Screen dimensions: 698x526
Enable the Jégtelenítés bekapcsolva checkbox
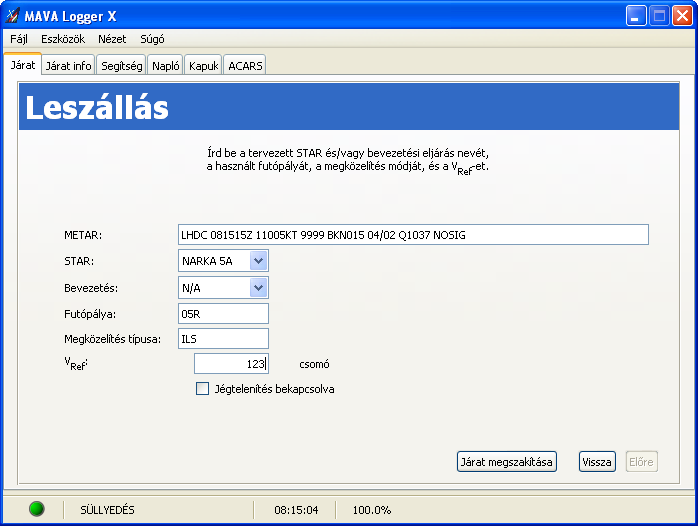203,389
